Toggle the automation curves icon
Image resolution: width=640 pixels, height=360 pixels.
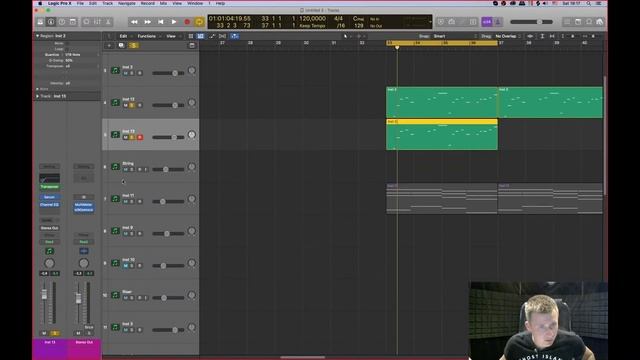coord(212,36)
